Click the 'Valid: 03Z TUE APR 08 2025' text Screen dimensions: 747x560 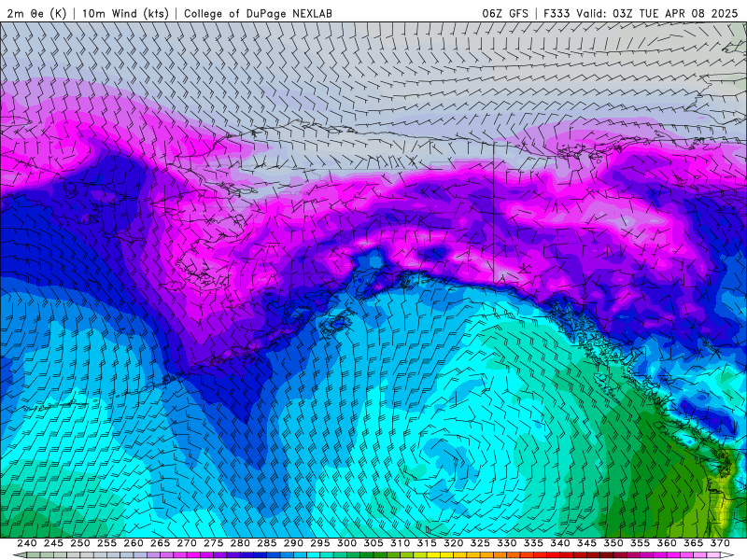(657, 13)
